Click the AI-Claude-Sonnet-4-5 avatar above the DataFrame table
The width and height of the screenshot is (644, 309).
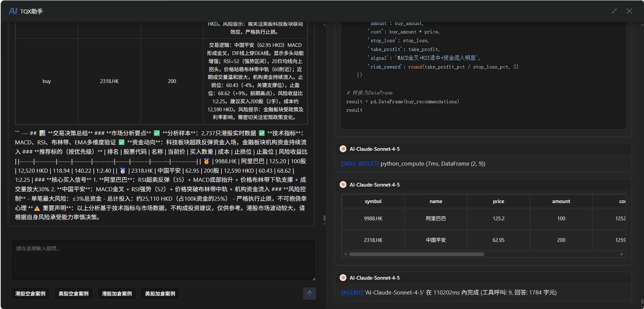pyautogui.click(x=343, y=185)
